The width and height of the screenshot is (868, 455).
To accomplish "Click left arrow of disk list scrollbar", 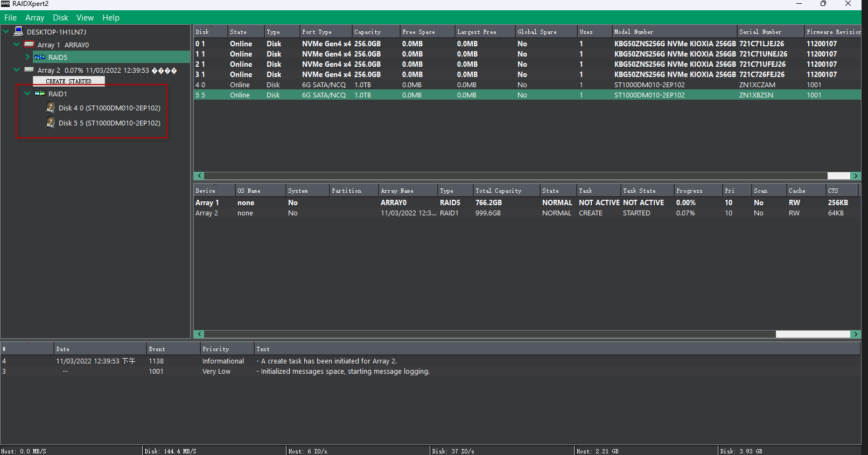I will coord(199,176).
